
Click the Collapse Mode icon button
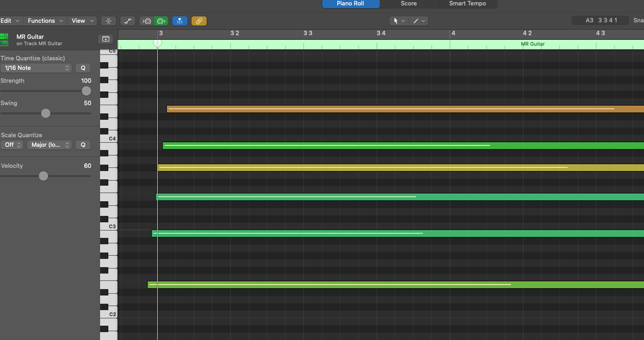[x=109, y=21]
